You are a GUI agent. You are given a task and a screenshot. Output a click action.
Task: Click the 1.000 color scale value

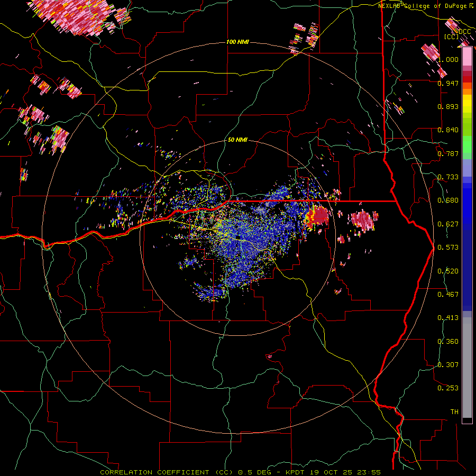point(448,59)
